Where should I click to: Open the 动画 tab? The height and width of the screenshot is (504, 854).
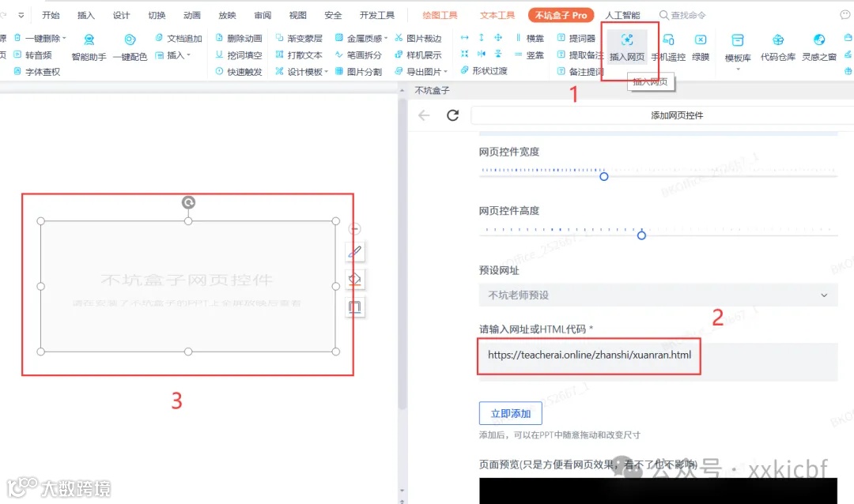191,15
